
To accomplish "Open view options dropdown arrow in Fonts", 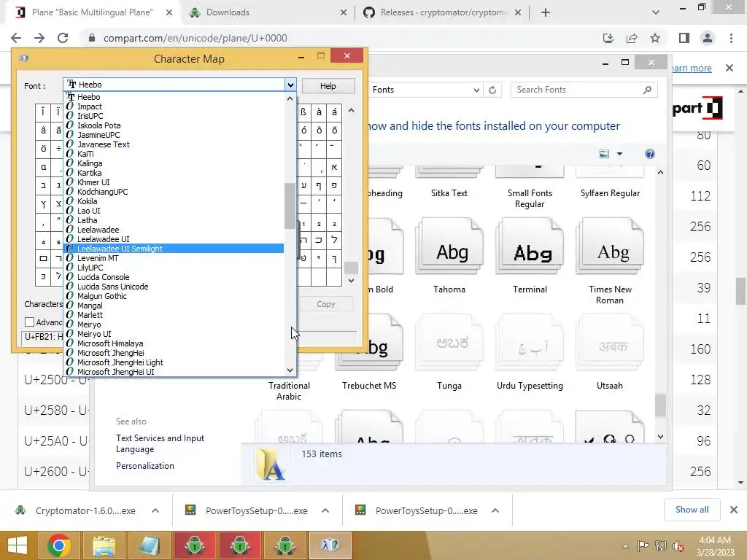I will (x=619, y=154).
